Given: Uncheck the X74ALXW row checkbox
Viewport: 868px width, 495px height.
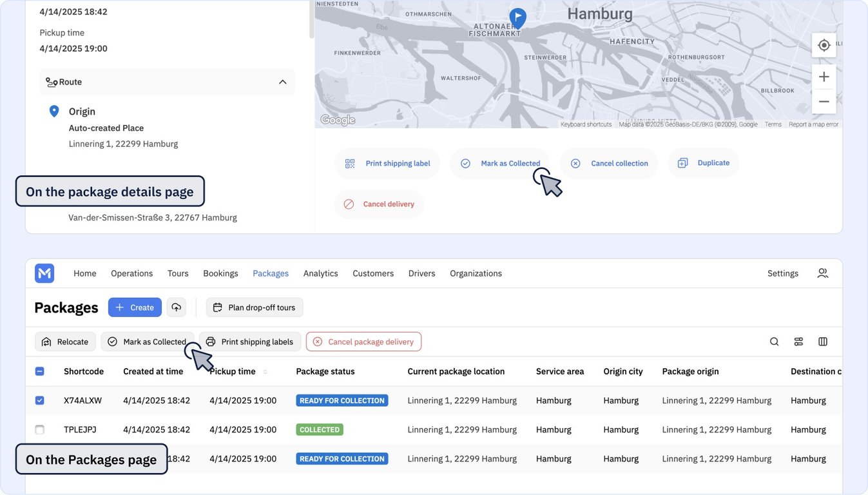Looking at the screenshot, I should tap(39, 400).
